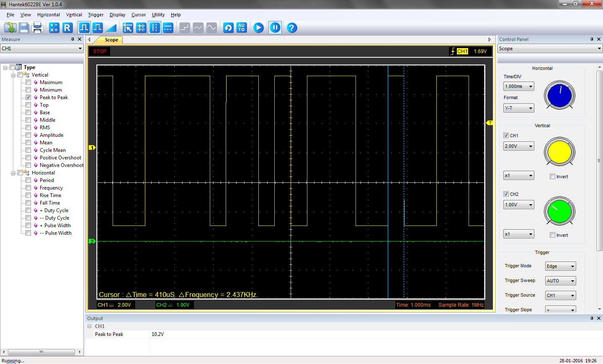Click the Frequency measurement item

[x=51, y=188]
